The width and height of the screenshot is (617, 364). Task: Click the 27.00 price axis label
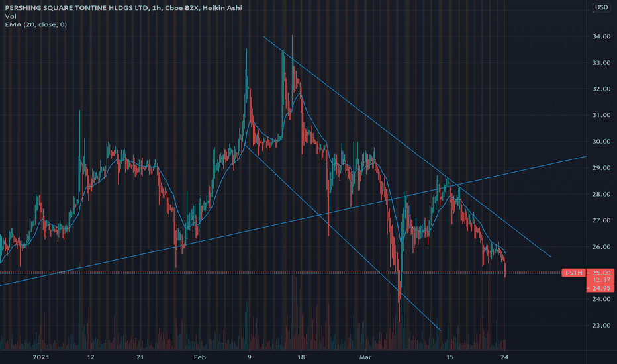coord(601,220)
